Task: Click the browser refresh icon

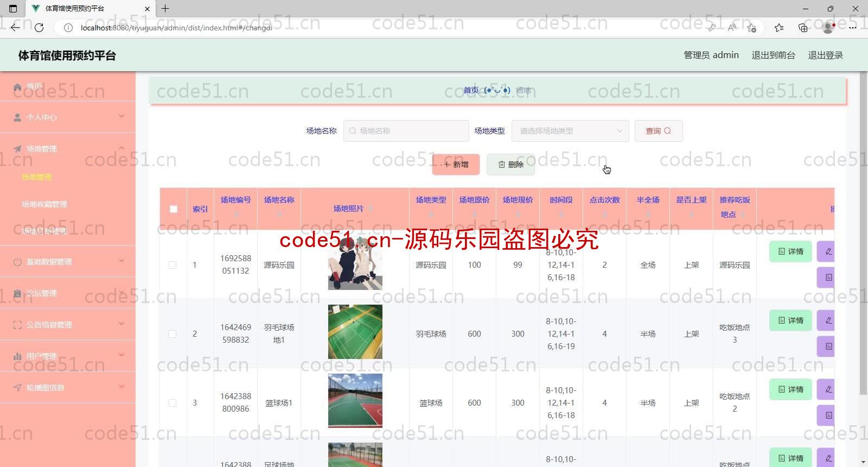Action: coord(39,28)
